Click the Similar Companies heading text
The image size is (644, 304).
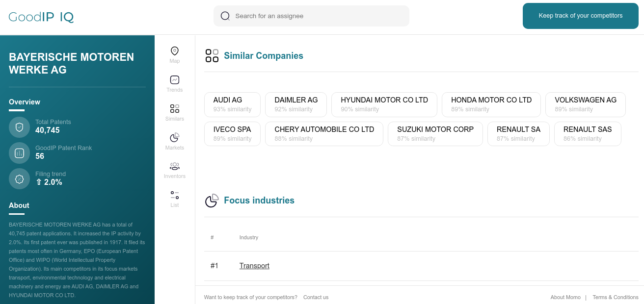click(x=264, y=56)
